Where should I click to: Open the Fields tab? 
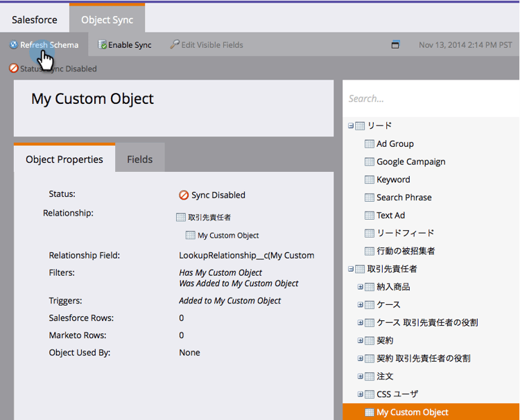tap(140, 159)
